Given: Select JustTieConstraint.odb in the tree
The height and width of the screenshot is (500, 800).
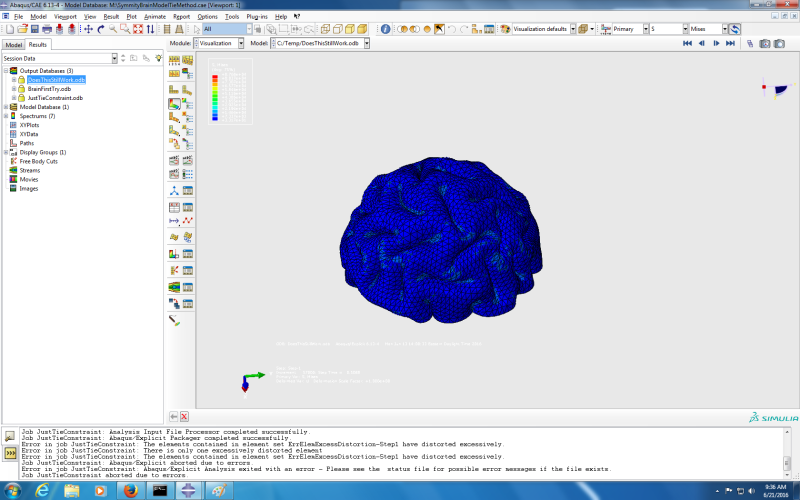Looking at the screenshot, I should point(55,98).
